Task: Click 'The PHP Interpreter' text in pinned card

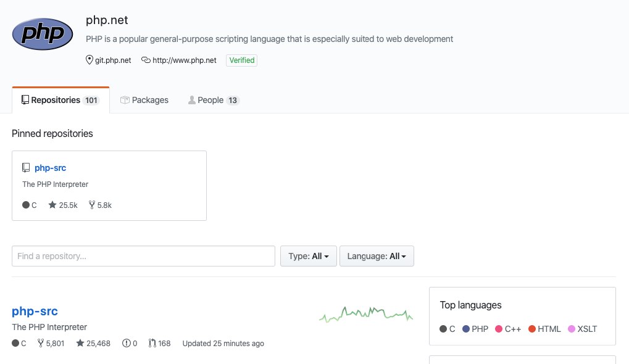Action: (x=56, y=184)
